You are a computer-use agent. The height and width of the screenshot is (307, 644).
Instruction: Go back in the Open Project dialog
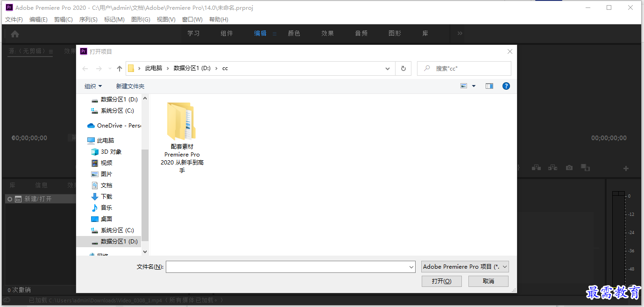coord(85,69)
